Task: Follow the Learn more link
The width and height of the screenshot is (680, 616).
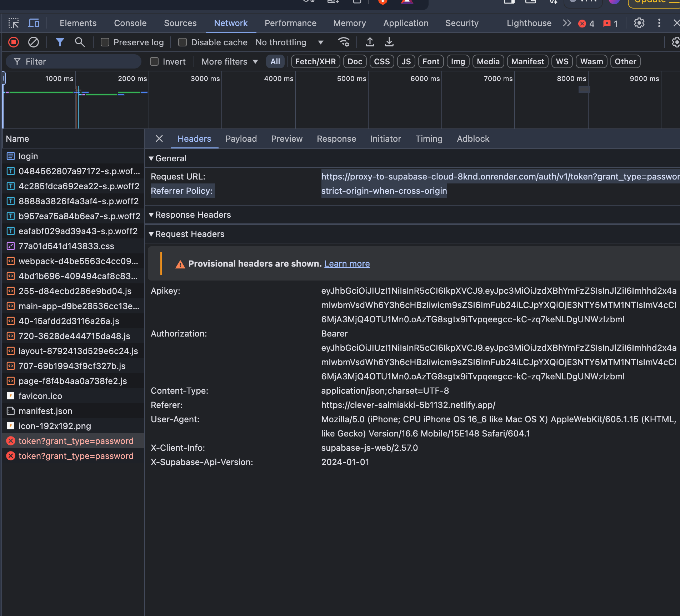Action: (x=347, y=264)
